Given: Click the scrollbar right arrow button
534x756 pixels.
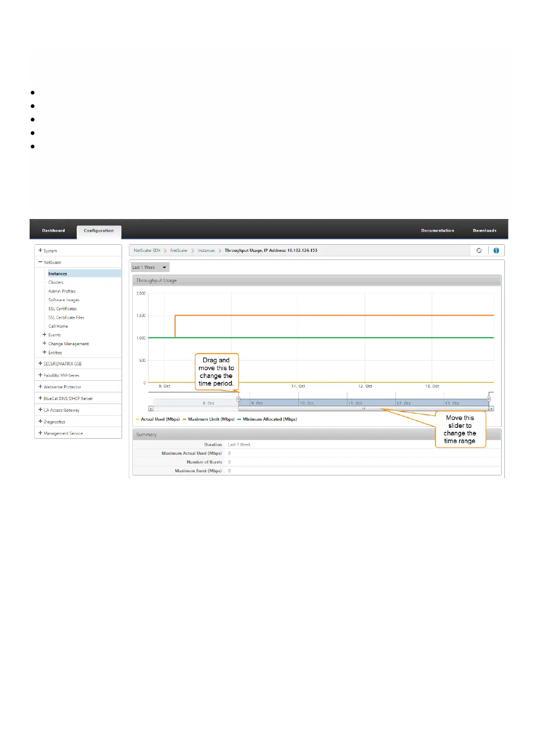Looking at the screenshot, I should (491, 409).
